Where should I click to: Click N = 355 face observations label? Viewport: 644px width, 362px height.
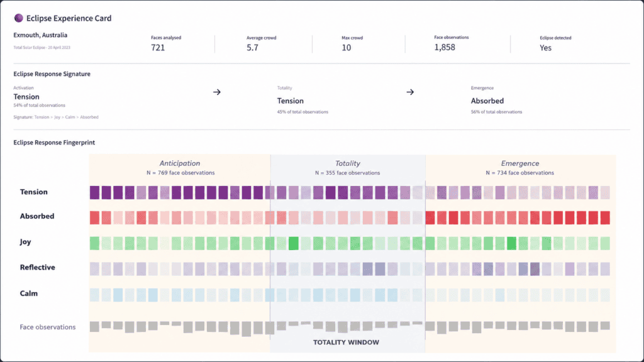tap(347, 173)
